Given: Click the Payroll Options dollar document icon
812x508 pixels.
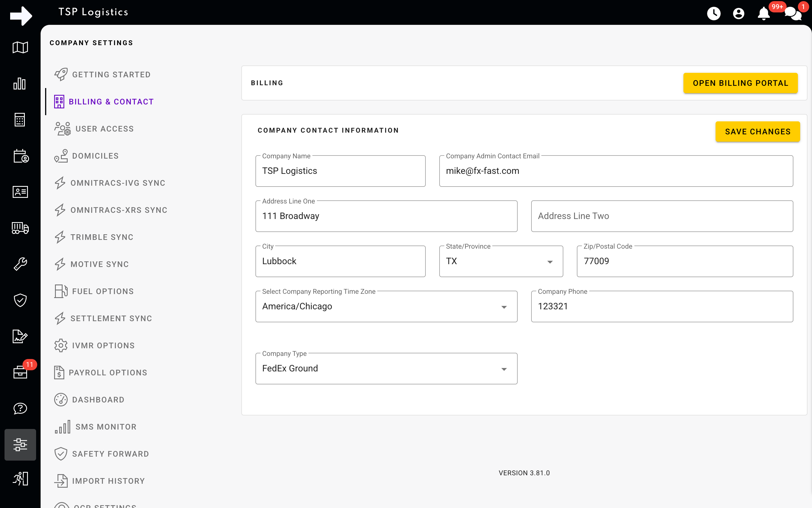Looking at the screenshot, I should [x=59, y=373].
